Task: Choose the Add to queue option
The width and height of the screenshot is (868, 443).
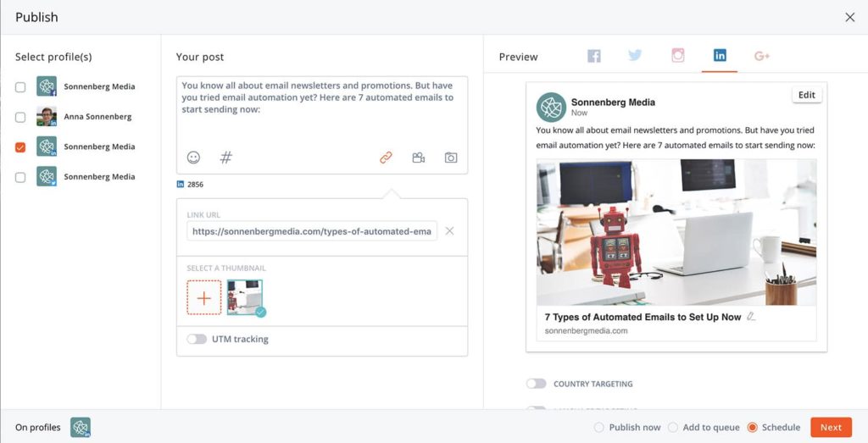Action: 674,428
